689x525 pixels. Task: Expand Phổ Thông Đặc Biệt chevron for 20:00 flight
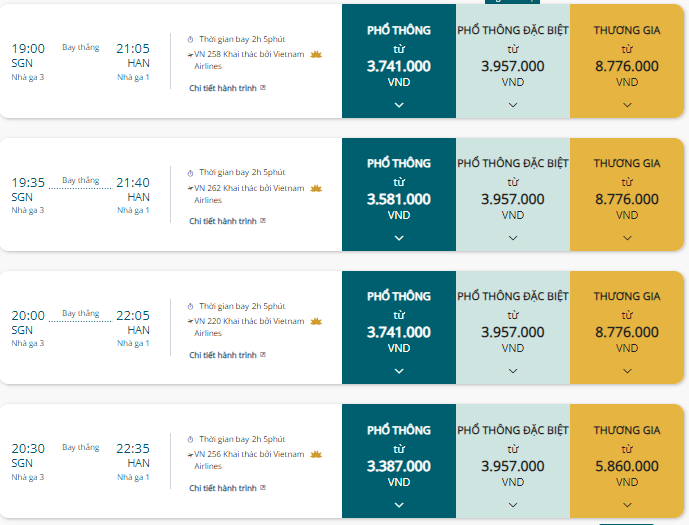[513, 371]
